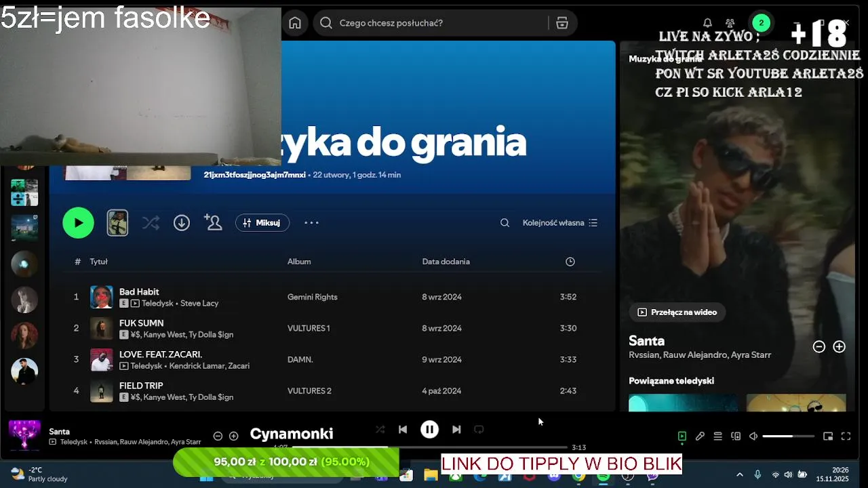
Task: Open the playlist preview thumbnail beside Play
Action: click(x=117, y=222)
